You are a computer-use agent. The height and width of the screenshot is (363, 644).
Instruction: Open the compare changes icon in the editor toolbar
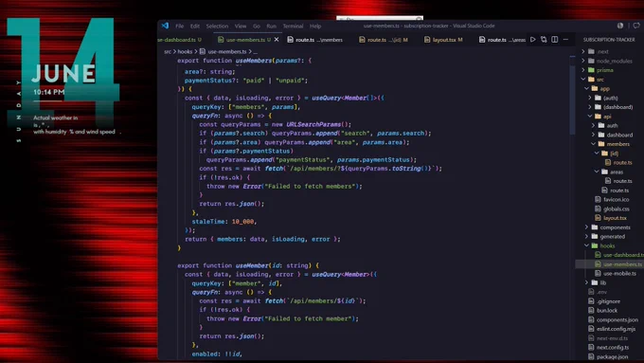544,40
